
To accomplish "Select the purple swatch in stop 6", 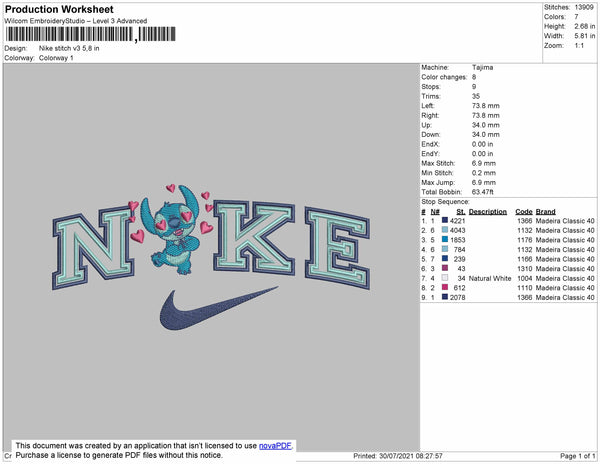I will click(444, 268).
